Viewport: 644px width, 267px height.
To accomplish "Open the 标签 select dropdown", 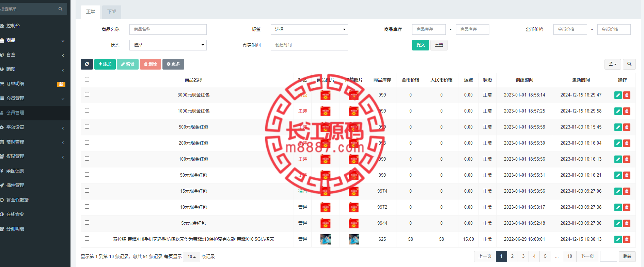I will coord(309,29).
